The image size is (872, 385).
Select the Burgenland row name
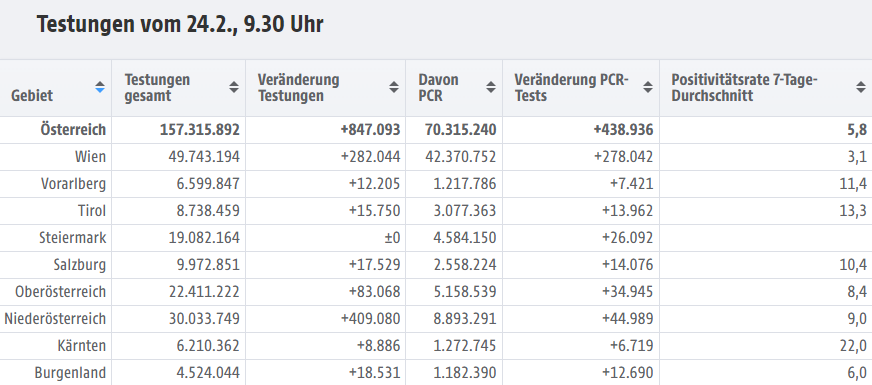pos(70,373)
